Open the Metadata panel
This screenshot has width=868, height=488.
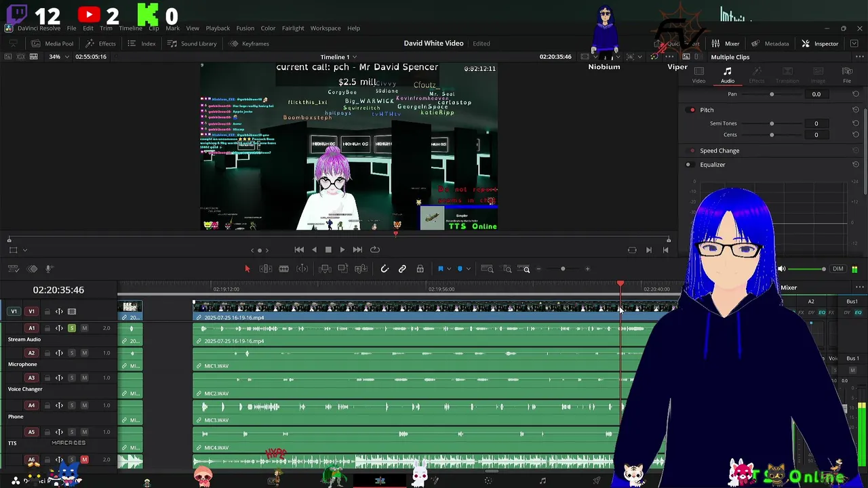pyautogui.click(x=770, y=43)
